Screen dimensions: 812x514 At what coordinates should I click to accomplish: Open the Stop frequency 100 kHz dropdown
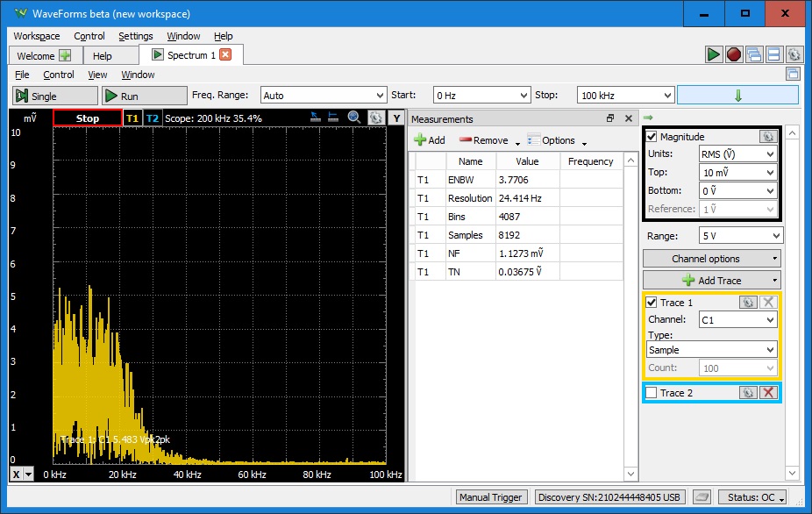coord(625,96)
